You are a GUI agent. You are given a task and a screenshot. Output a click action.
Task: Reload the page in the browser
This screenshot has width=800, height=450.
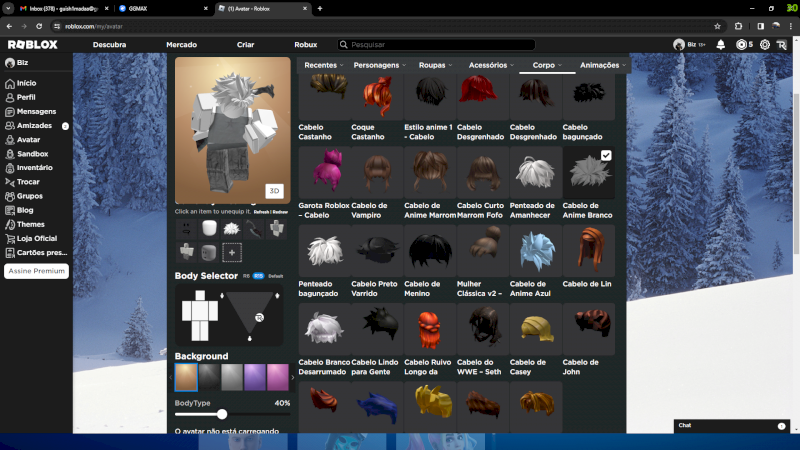tap(39, 27)
